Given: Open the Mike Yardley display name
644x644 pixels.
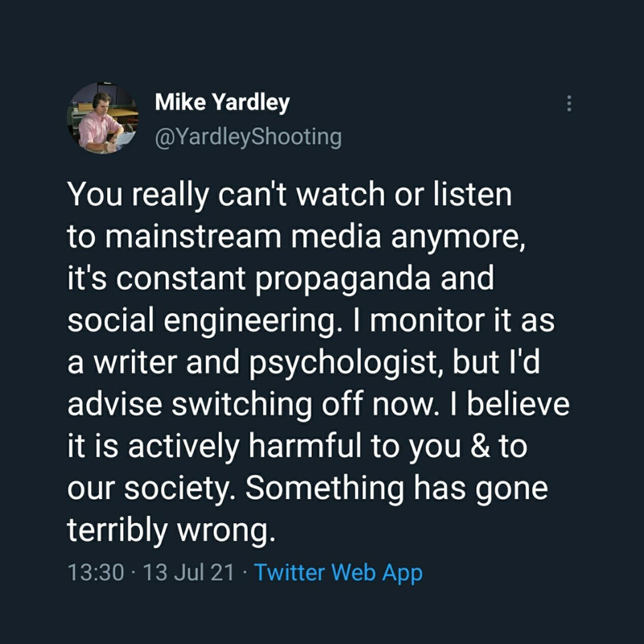Looking at the screenshot, I should tap(222, 102).
